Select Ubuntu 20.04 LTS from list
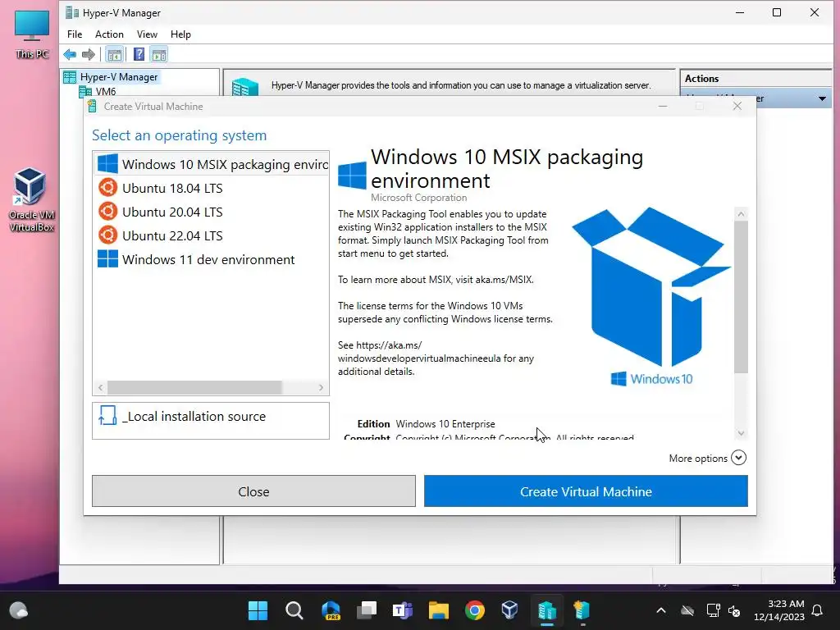This screenshot has width=840, height=630. click(x=211, y=212)
